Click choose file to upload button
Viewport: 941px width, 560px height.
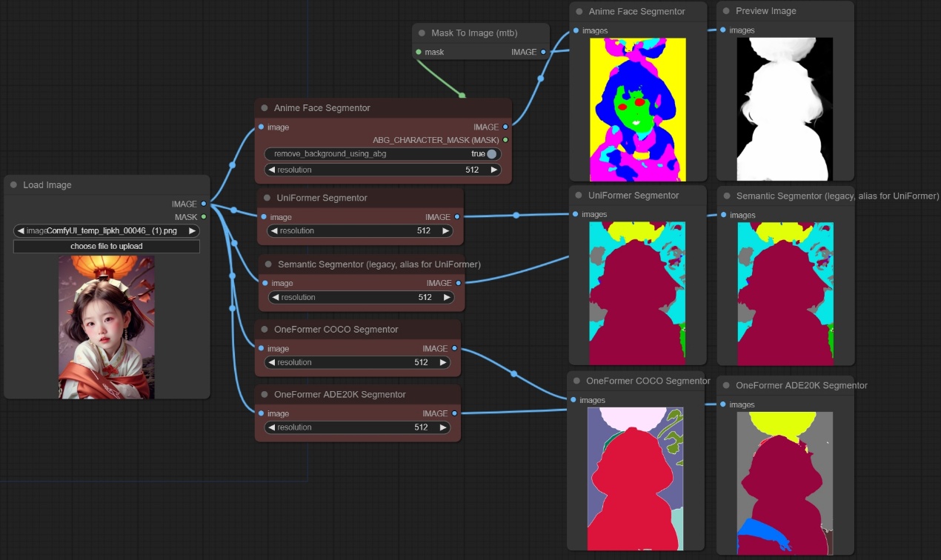107,246
